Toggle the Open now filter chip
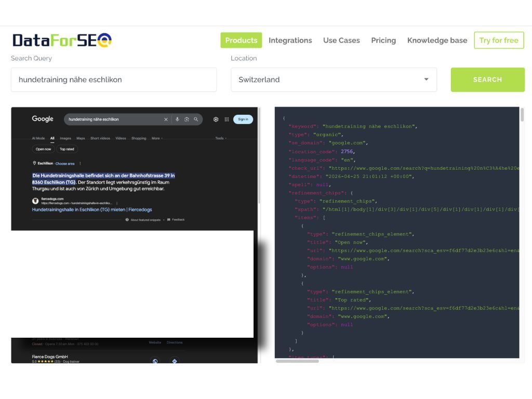This screenshot has width=532, height=399. pyautogui.click(x=44, y=149)
